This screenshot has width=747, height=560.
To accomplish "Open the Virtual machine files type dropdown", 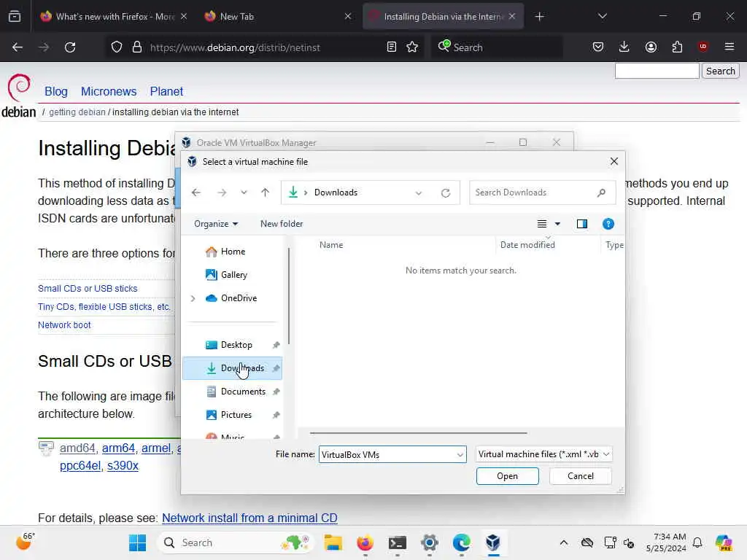I will coord(543,454).
